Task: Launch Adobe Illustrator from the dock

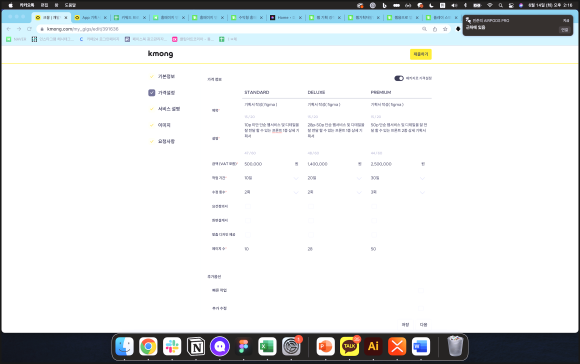Action: (373, 347)
